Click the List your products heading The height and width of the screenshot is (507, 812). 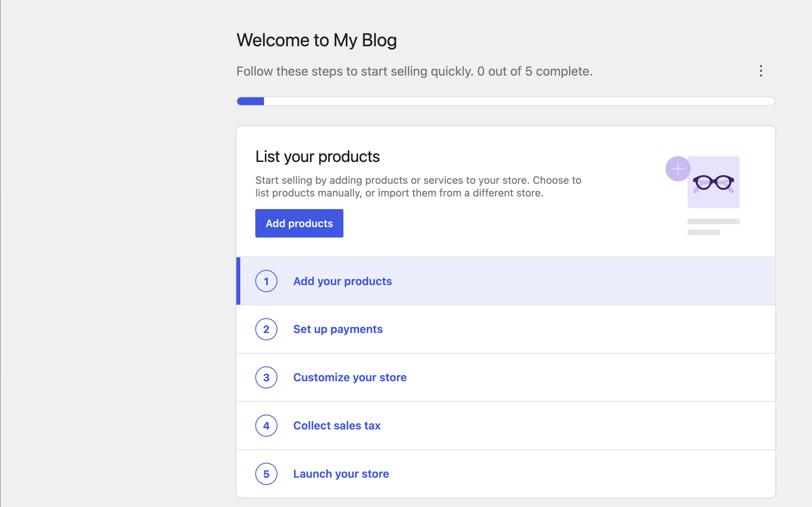click(x=318, y=157)
